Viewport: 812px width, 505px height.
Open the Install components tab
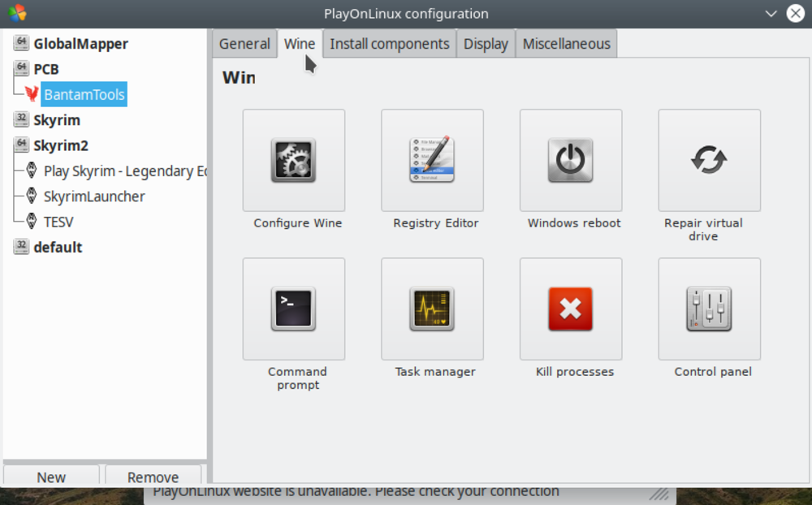click(x=390, y=44)
